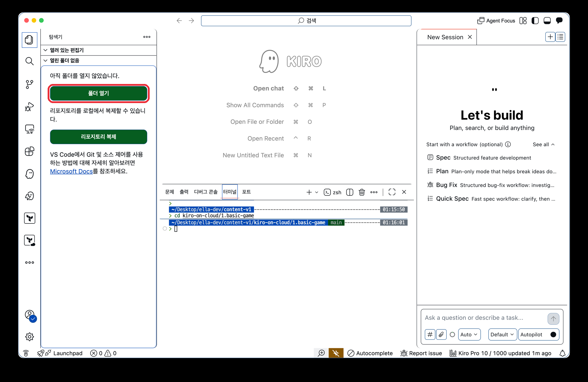Image resolution: width=588 pixels, height=382 pixels.
Task: Create a new terminal with plus icon
Action: point(309,192)
